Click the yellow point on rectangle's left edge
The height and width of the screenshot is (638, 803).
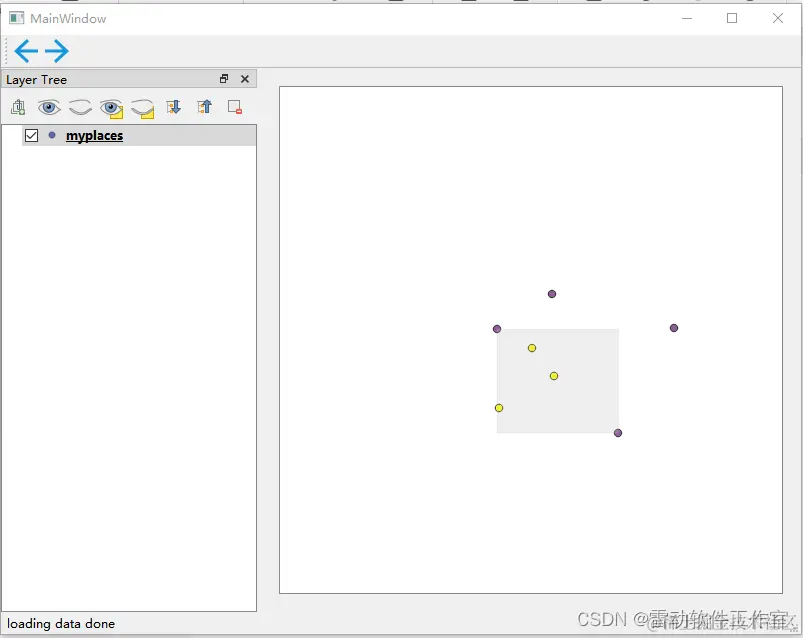tap(499, 408)
